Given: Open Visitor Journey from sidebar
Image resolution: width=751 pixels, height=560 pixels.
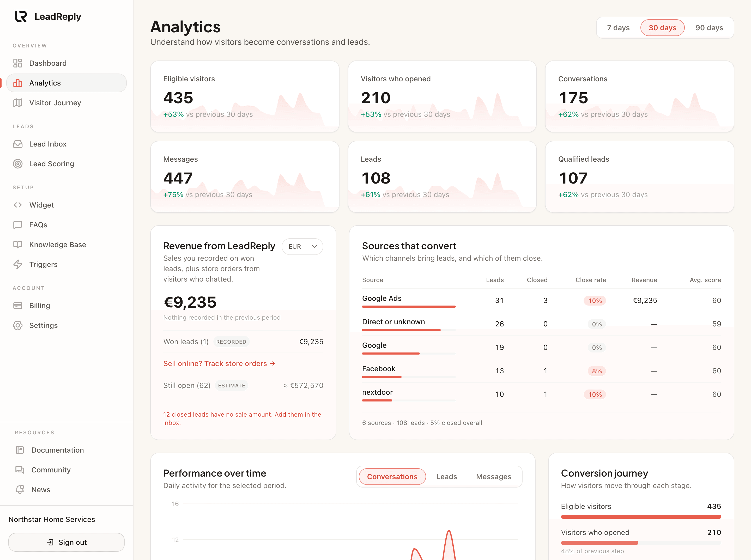Looking at the screenshot, I should coord(66,103).
